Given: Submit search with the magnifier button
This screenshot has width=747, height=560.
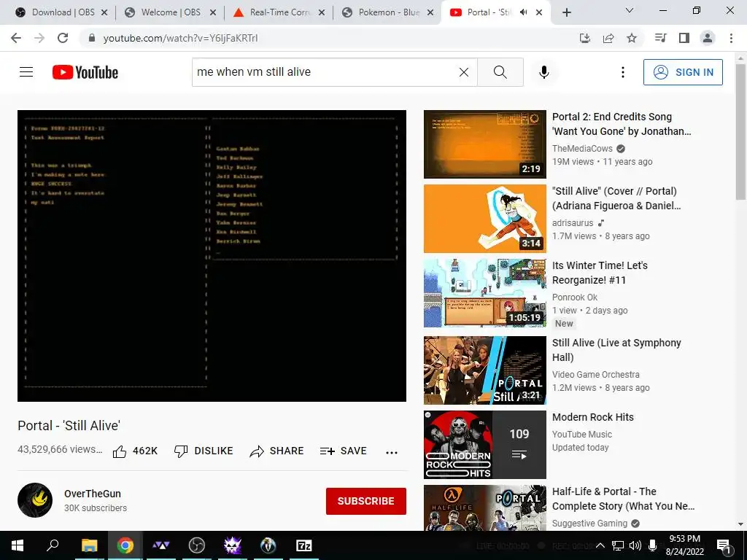Looking at the screenshot, I should [500, 72].
